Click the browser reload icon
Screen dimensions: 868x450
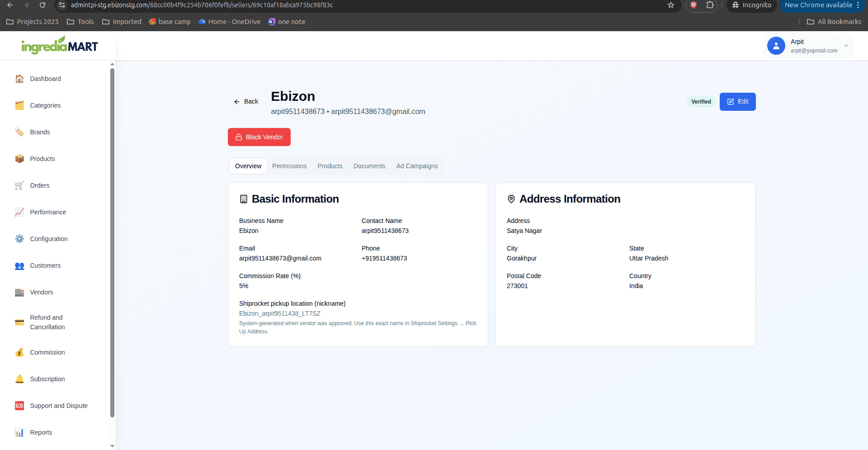point(42,5)
